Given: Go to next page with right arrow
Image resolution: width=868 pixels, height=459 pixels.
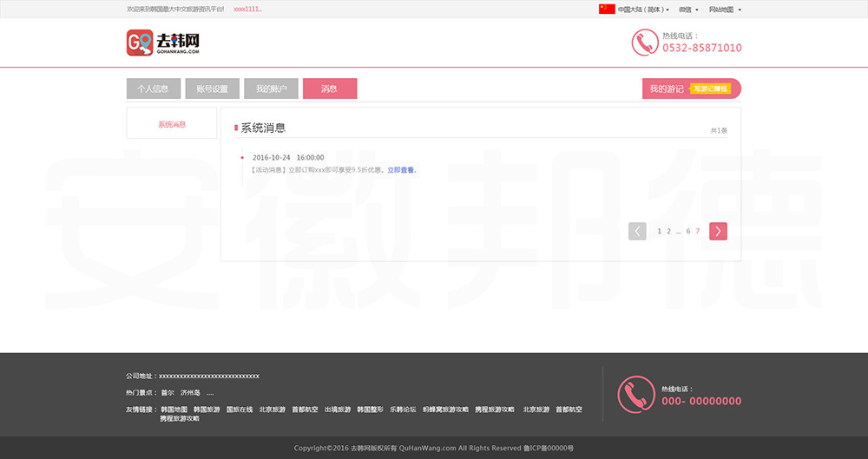Looking at the screenshot, I should tap(718, 231).
